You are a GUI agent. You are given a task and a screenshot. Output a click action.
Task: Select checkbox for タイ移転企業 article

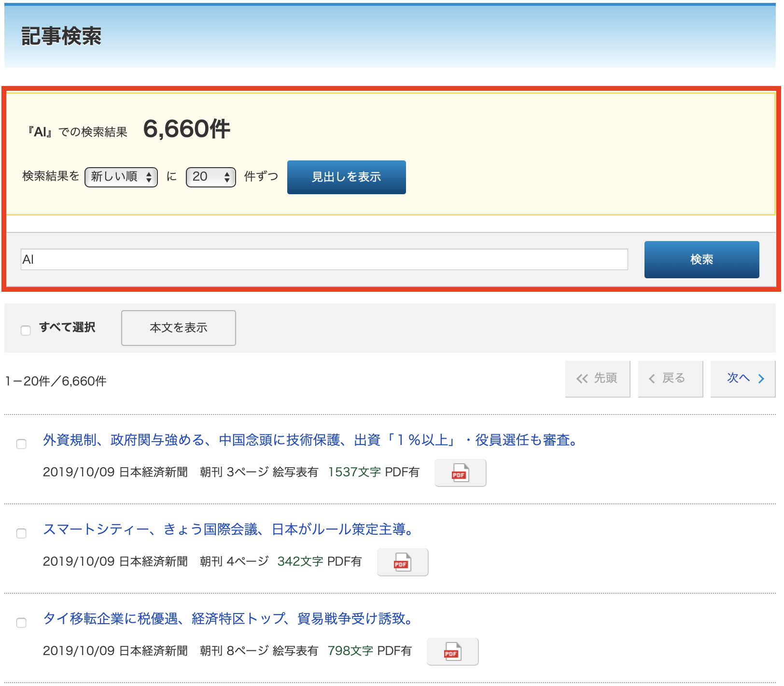pos(21,623)
